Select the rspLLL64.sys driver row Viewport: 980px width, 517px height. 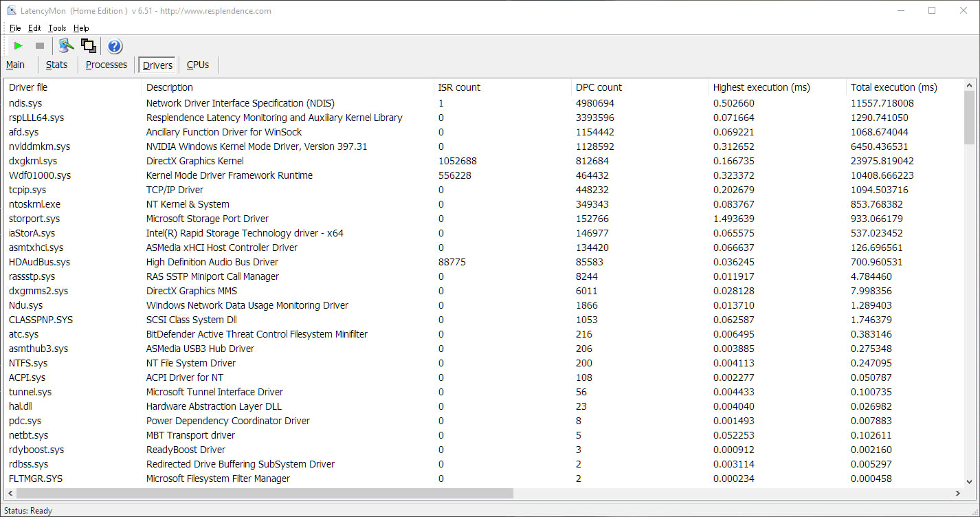(484, 118)
